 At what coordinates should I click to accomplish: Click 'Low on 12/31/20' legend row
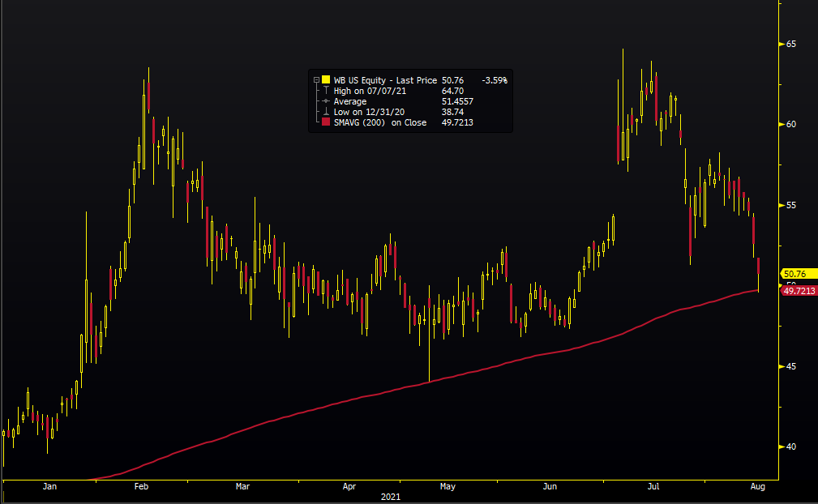(x=369, y=112)
